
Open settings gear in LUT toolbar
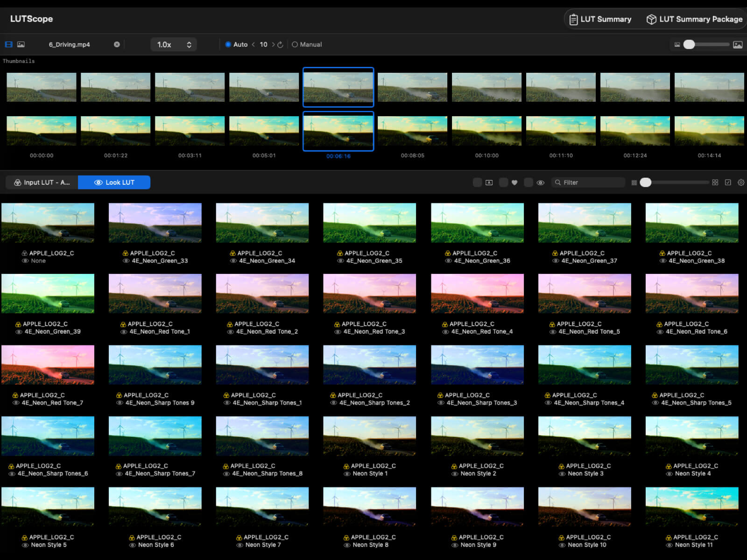741,182
